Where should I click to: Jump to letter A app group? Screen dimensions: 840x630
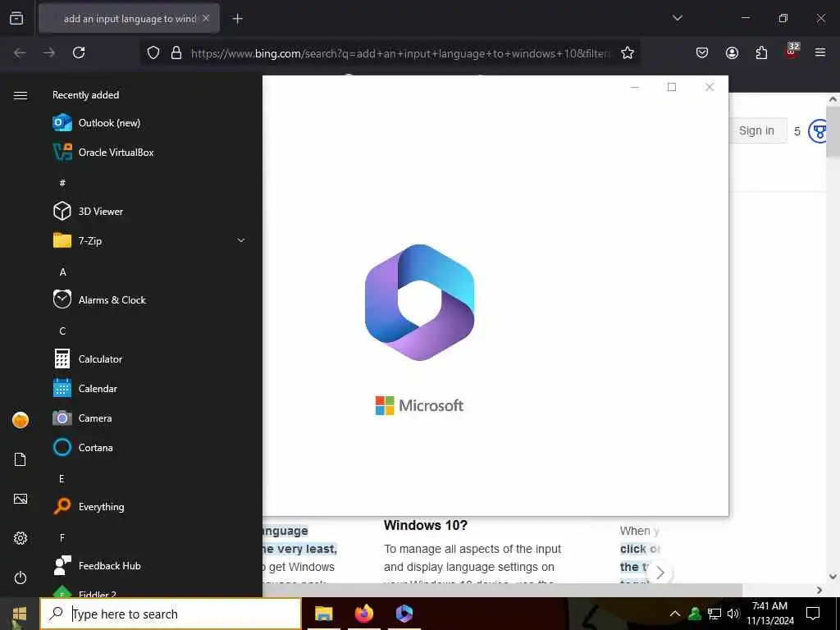pyautogui.click(x=62, y=272)
